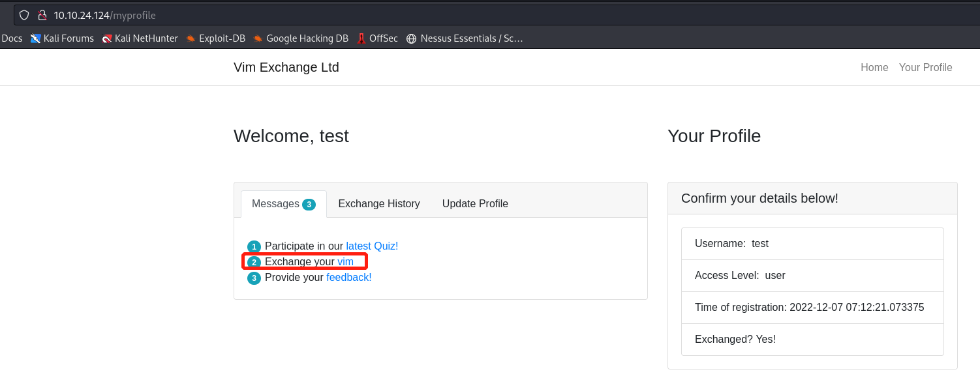Viewport: 980px width, 378px height.
Task: Click the tracking protection shield icon
Action: pyautogui.click(x=24, y=15)
